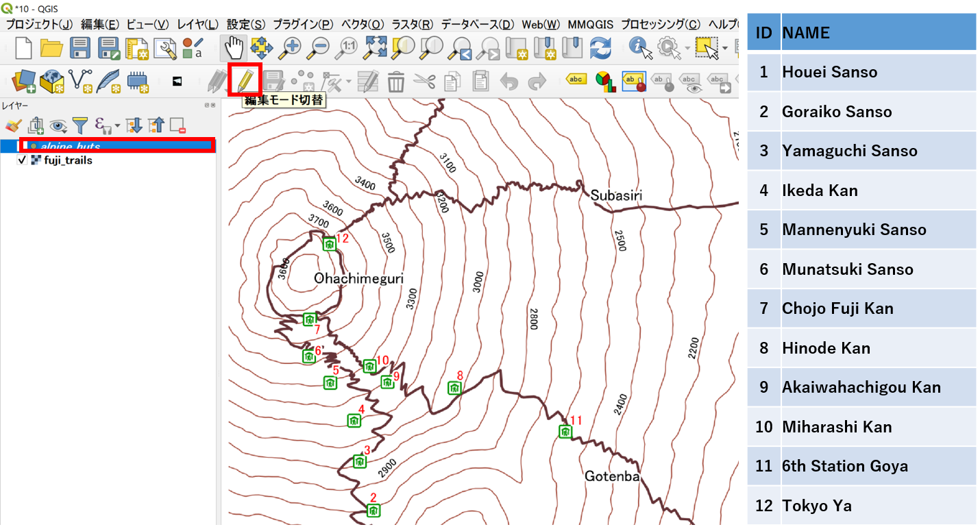Select the Zoom Out magnifier tool

tap(320, 47)
